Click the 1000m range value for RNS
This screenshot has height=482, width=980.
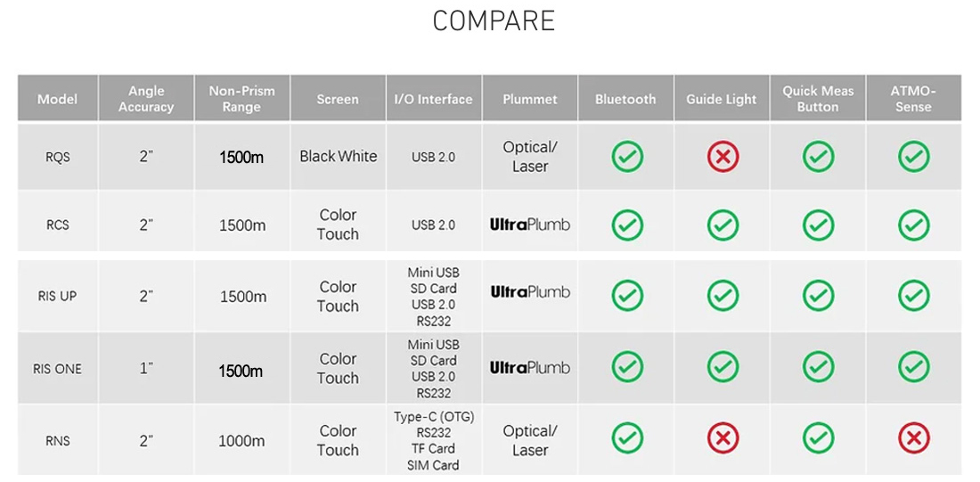tap(241, 441)
